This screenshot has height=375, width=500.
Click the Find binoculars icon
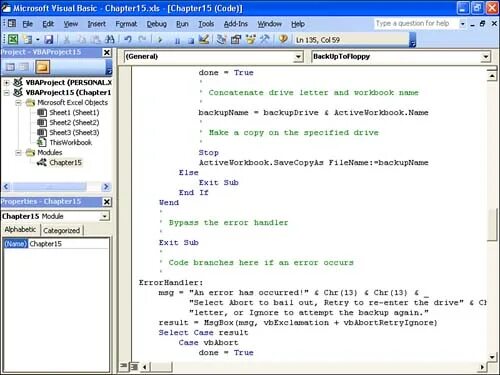[110, 40]
